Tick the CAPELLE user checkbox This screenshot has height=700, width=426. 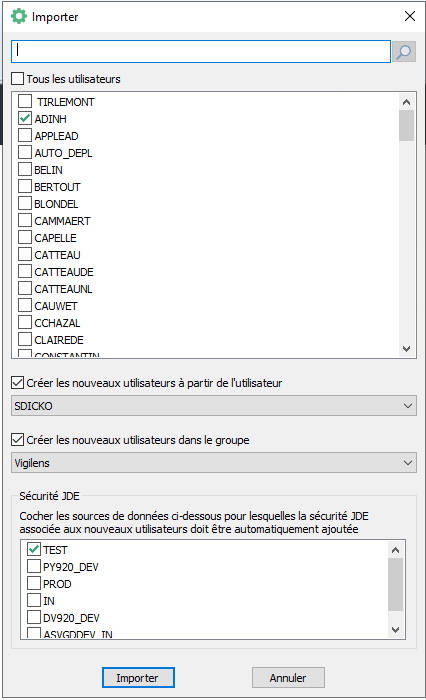click(x=25, y=237)
